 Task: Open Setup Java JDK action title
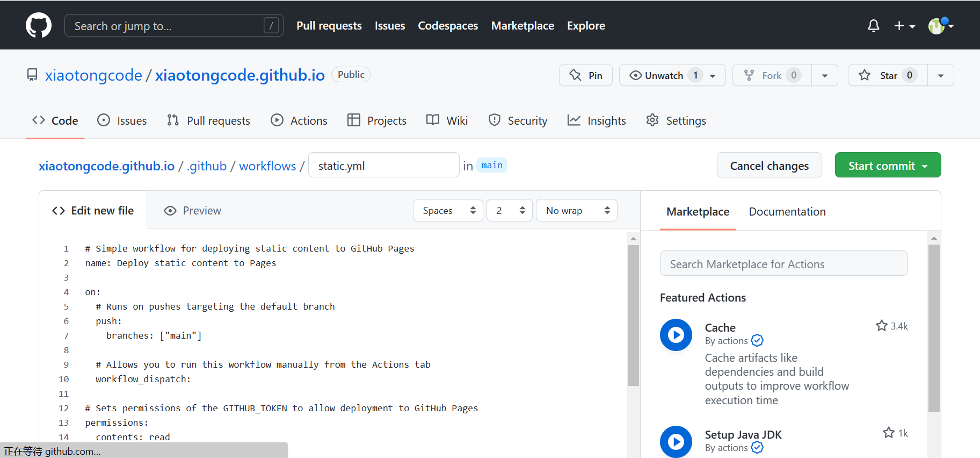(x=743, y=435)
